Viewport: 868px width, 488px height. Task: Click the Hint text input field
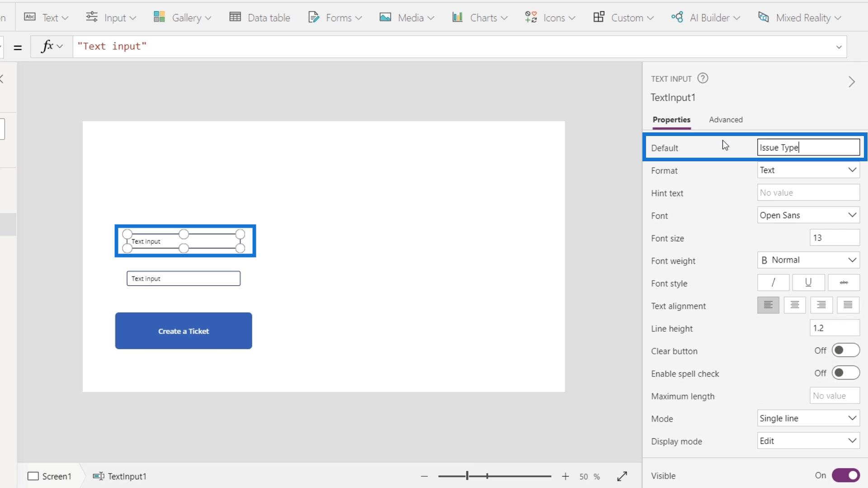point(808,192)
